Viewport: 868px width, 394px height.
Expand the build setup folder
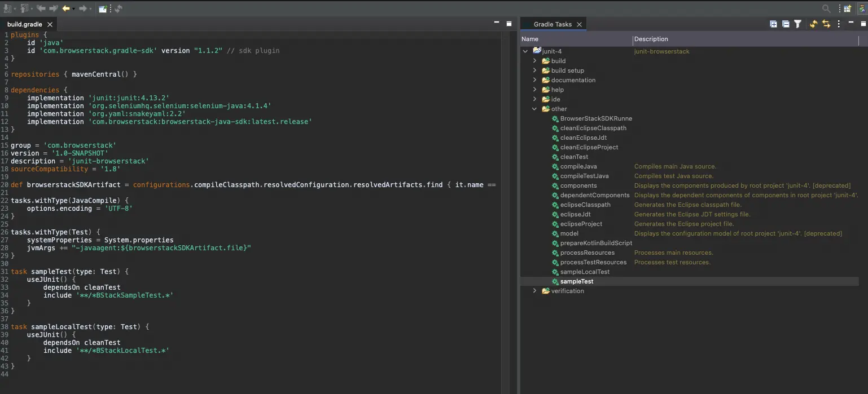534,70
